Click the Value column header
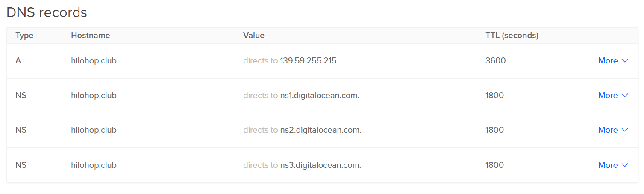Screen dimensions: 644x194 tap(254, 36)
